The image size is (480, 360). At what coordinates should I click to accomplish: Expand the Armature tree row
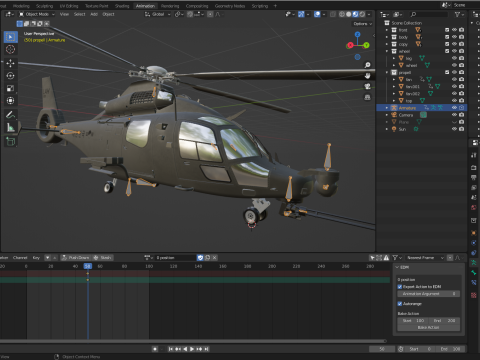coord(387,108)
